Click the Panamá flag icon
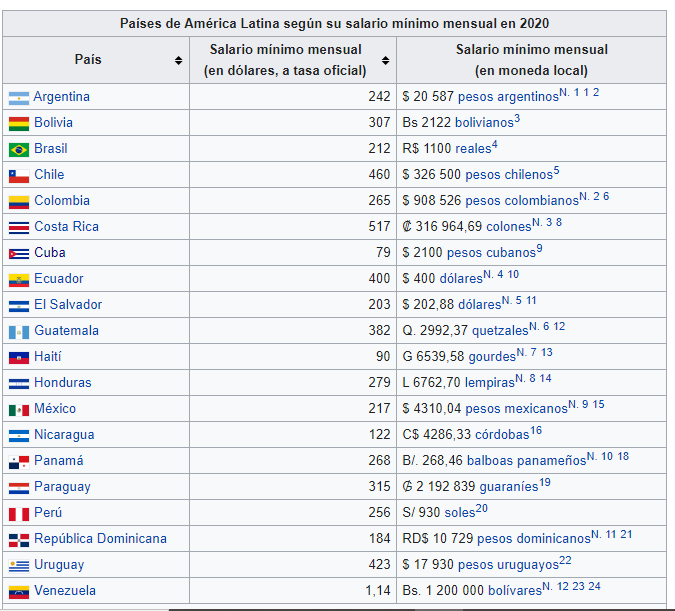 (19, 462)
